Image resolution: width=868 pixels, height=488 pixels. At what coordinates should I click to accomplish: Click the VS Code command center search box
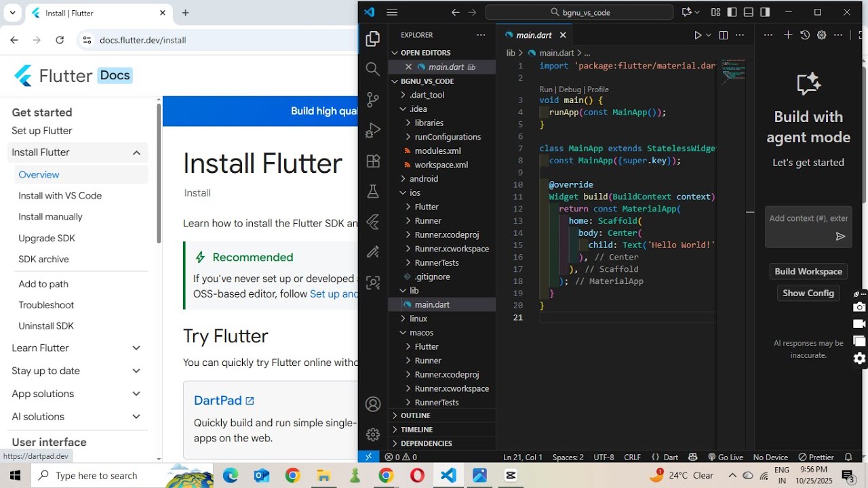579,12
